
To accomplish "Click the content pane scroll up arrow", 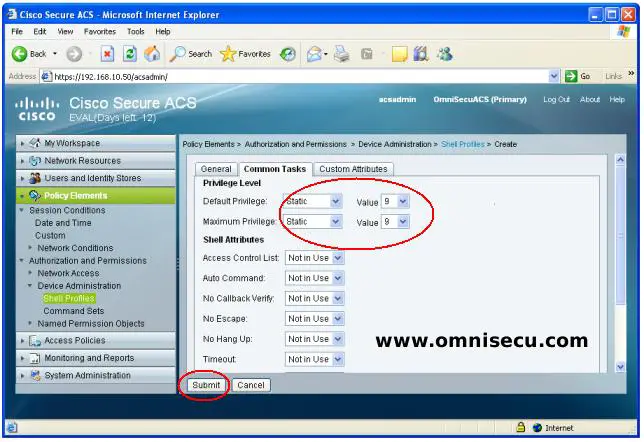I will 620,160.
